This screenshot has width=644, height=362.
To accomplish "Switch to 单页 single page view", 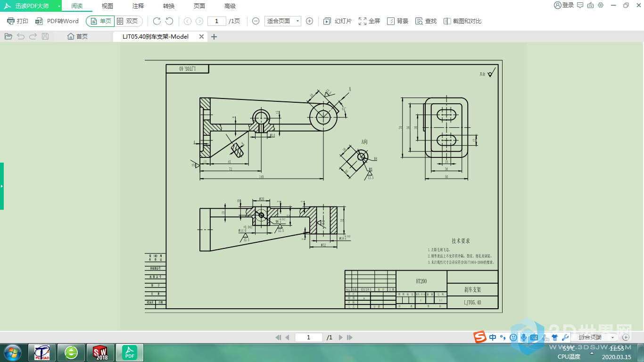I will coord(100,21).
